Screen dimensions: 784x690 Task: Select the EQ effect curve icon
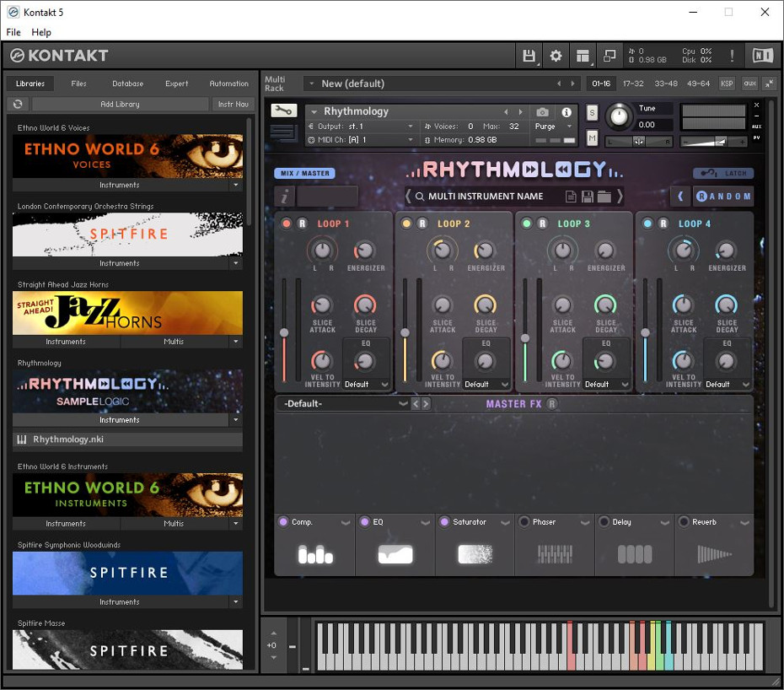pos(395,554)
